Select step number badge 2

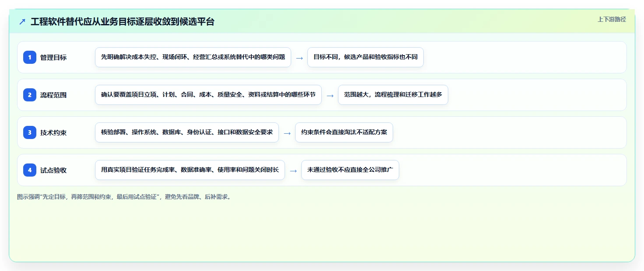[30, 95]
